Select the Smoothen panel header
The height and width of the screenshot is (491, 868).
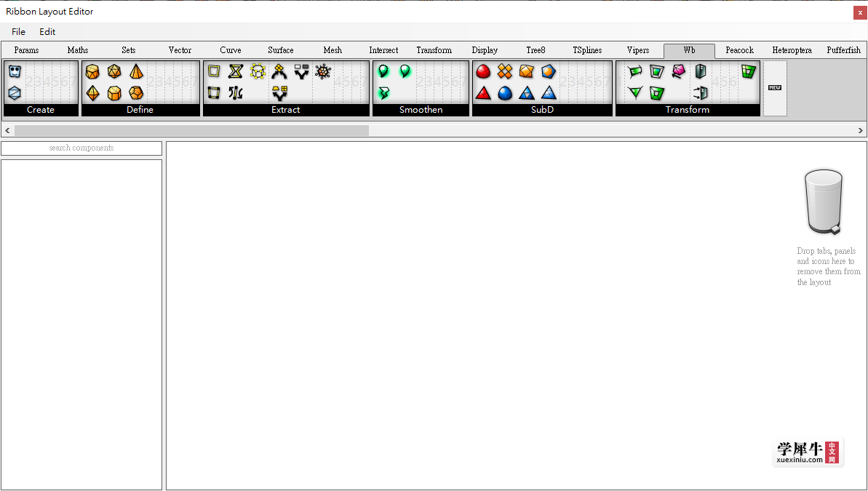tap(421, 110)
